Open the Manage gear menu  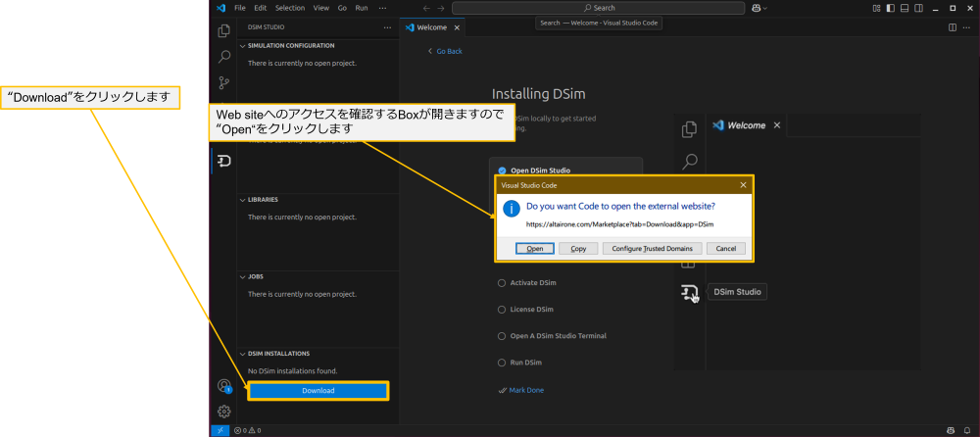coord(223,412)
